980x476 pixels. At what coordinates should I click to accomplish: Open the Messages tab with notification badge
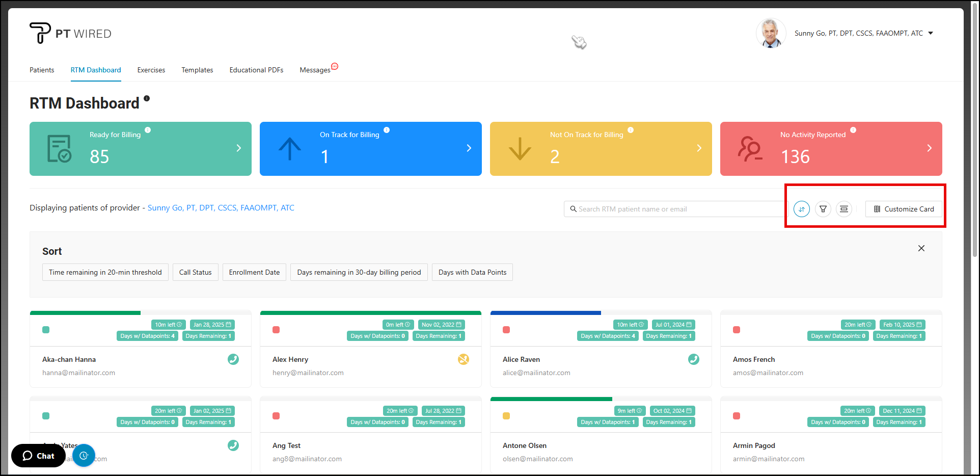pos(315,70)
